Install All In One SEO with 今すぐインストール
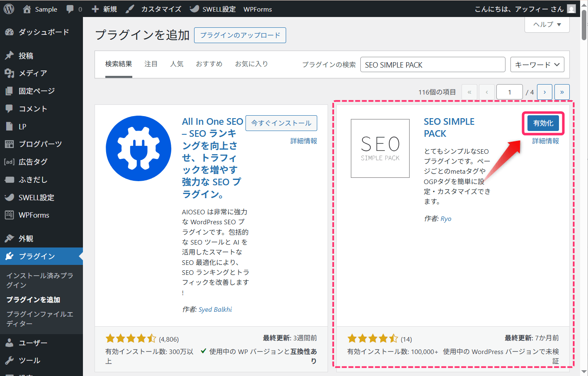588x376 pixels. click(281, 123)
